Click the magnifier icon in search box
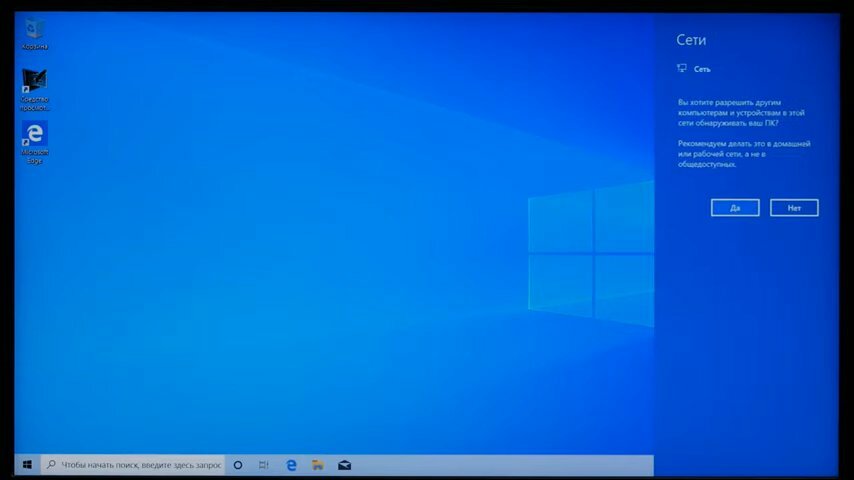Image resolution: width=854 pixels, height=480 pixels. [x=51, y=465]
